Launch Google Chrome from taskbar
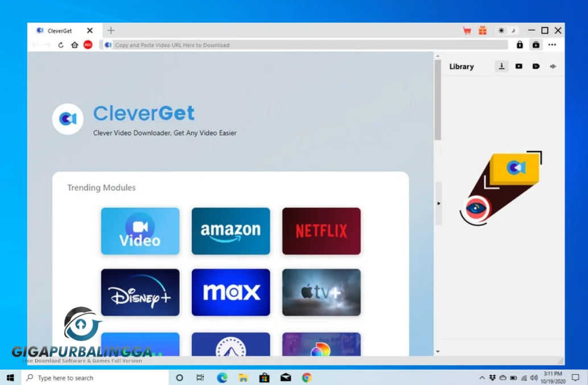 coord(307,378)
